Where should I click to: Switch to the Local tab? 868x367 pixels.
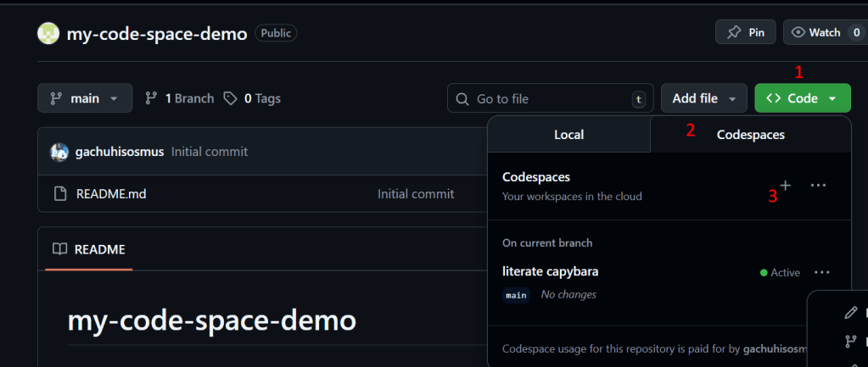coord(568,135)
